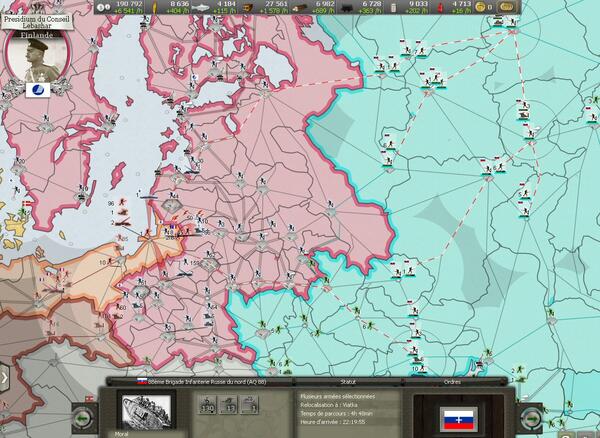Click the 'Temps de parcours' travel time line
Image resolution: width=600 pixels, height=438 pixels.
(336, 414)
